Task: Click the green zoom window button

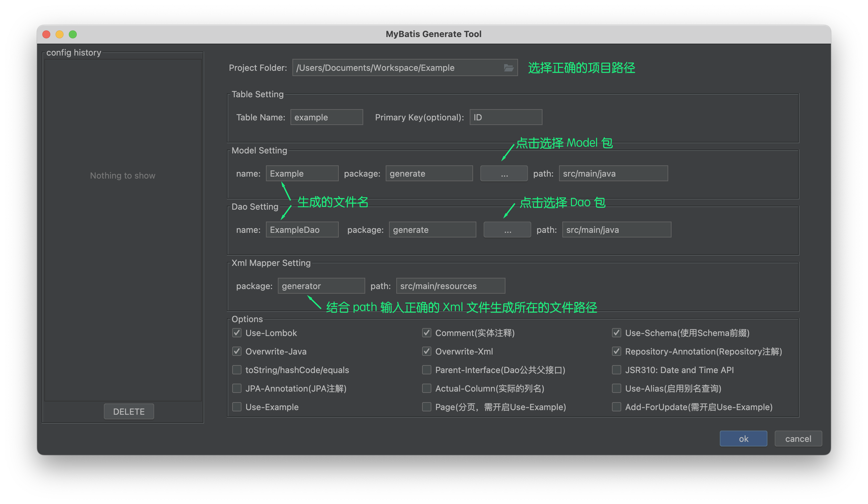Action: coord(73,34)
